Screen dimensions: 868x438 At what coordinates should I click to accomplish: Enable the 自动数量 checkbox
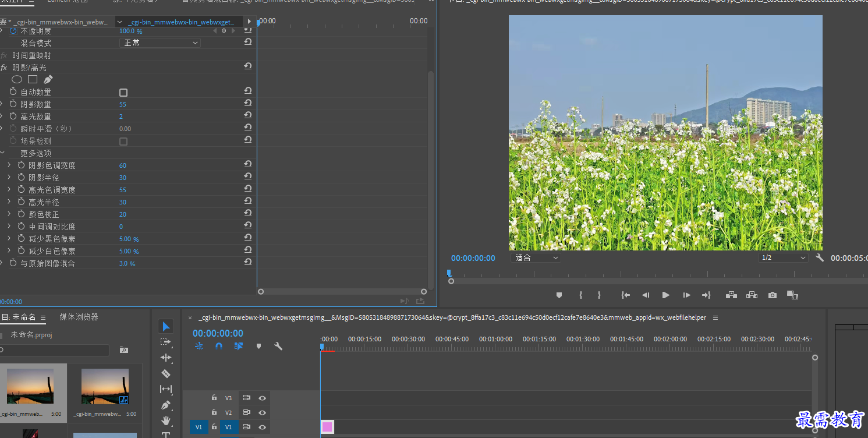(x=123, y=93)
